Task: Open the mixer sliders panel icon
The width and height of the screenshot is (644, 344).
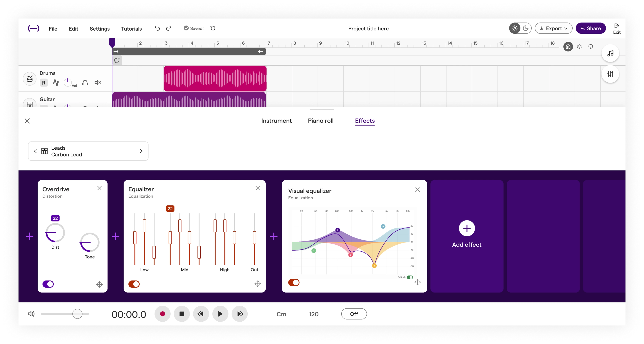Action: (x=610, y=74)
